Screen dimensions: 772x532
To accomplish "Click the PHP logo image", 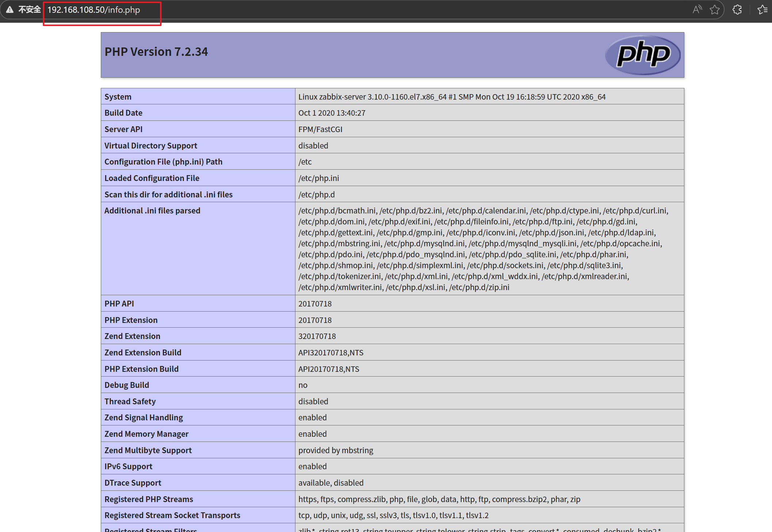I will click(x=643, y=55).
